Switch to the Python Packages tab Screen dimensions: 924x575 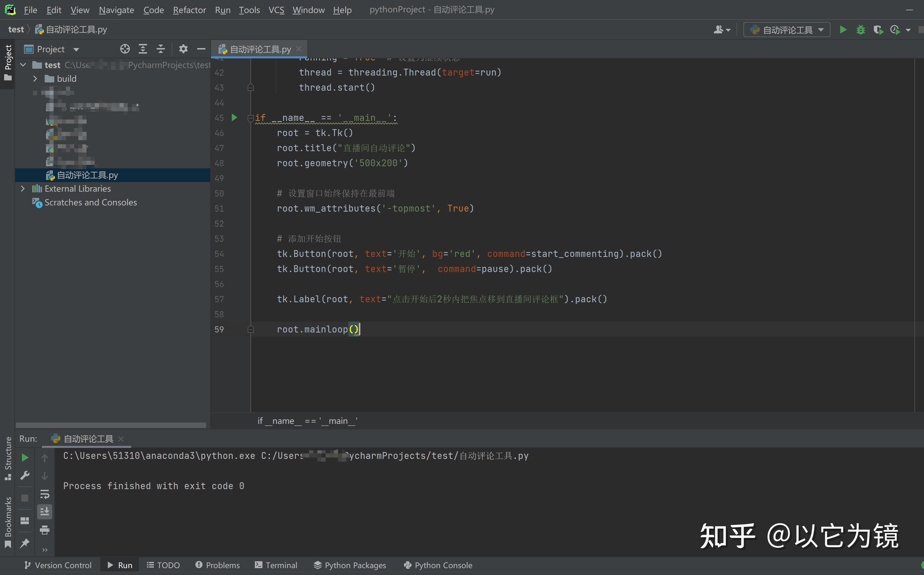click(350, 565)
